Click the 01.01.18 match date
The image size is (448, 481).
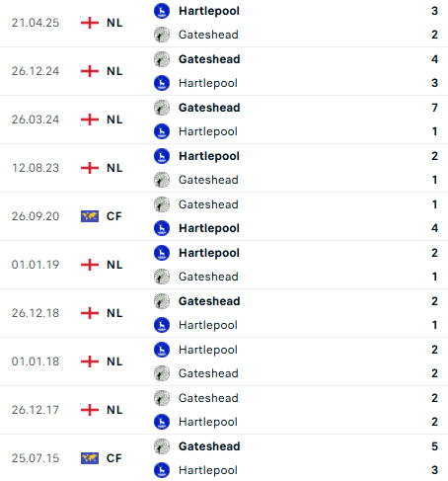36,361
